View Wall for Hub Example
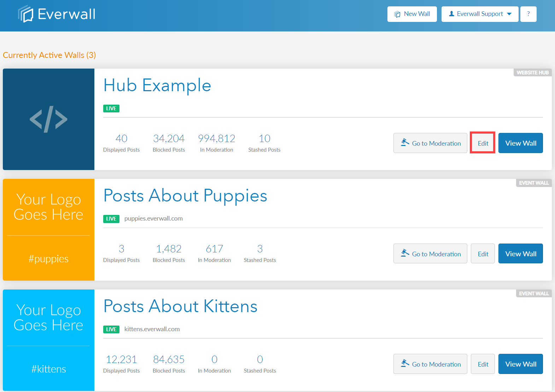The image size is (555, 392). click(521, 143)
